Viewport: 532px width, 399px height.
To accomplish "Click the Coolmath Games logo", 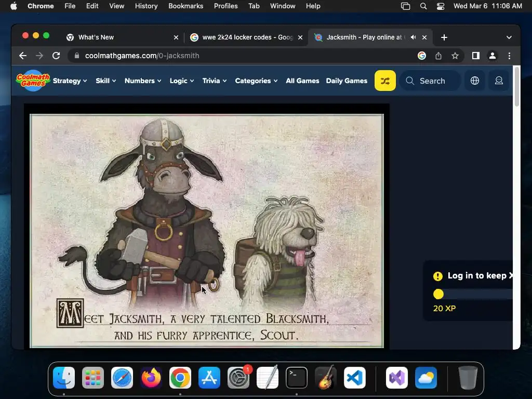I will click(x=33, y=81).
